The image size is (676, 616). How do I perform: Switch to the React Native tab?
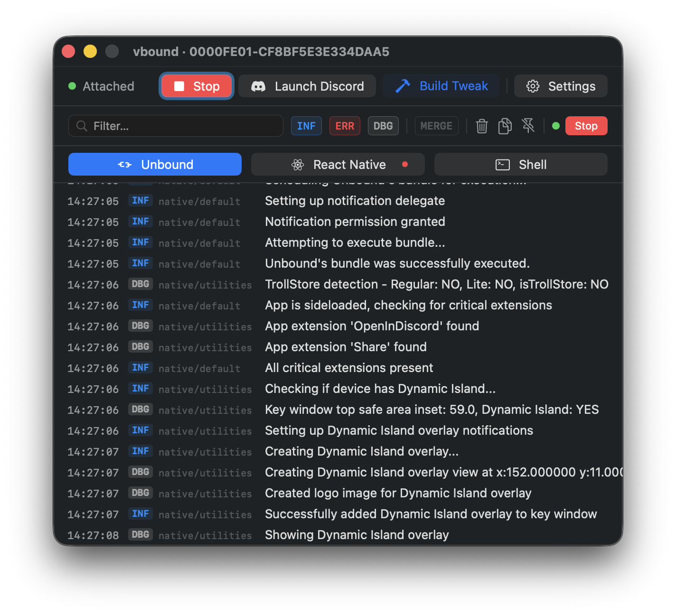click(x=338, y=164)
